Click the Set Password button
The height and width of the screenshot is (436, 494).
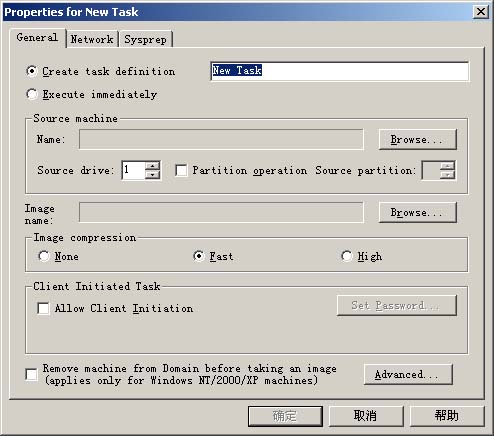click(397, 305)
